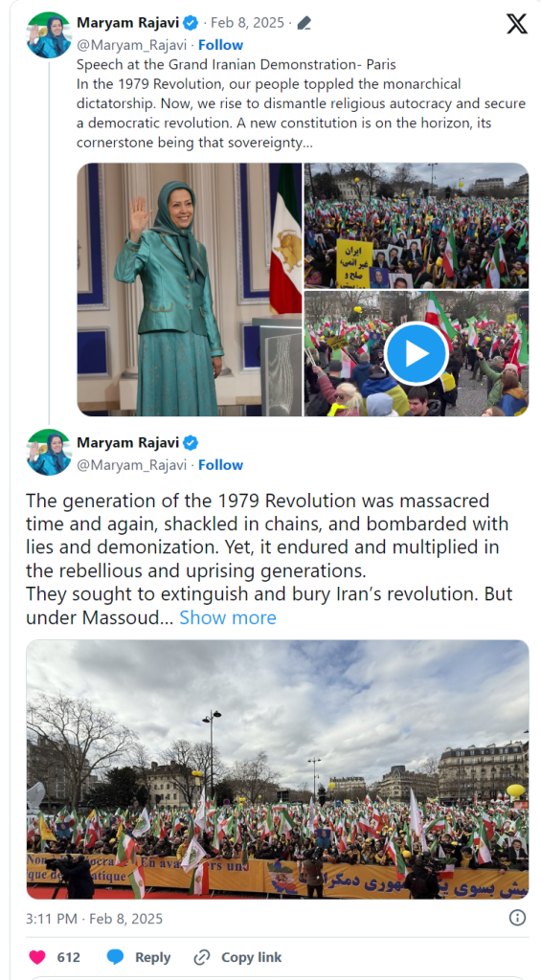Click the @Maryam_Rajavi handle in second tweet
Image resolution: width=541 pixels, height=980 pixels.
pyautogui.click(x=132, y=465)
